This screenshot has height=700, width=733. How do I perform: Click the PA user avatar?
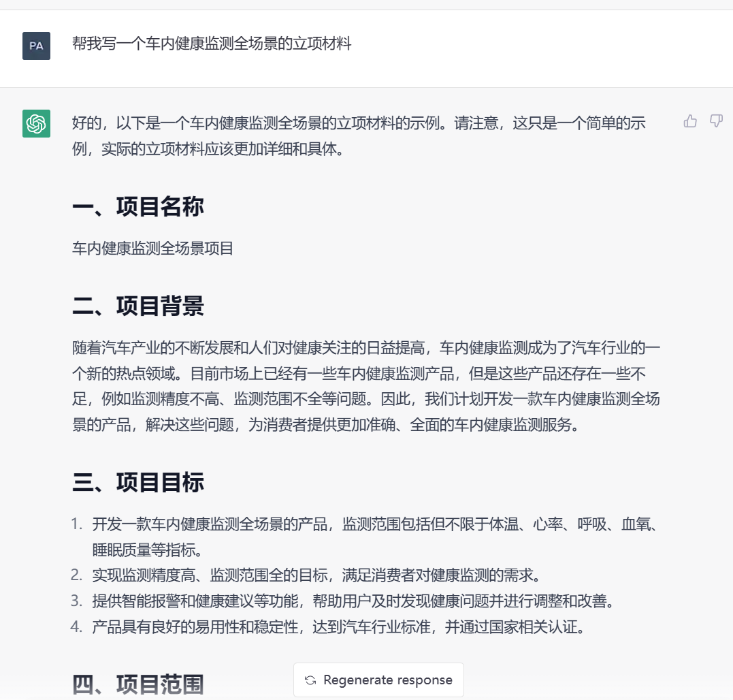pos(36,46)
